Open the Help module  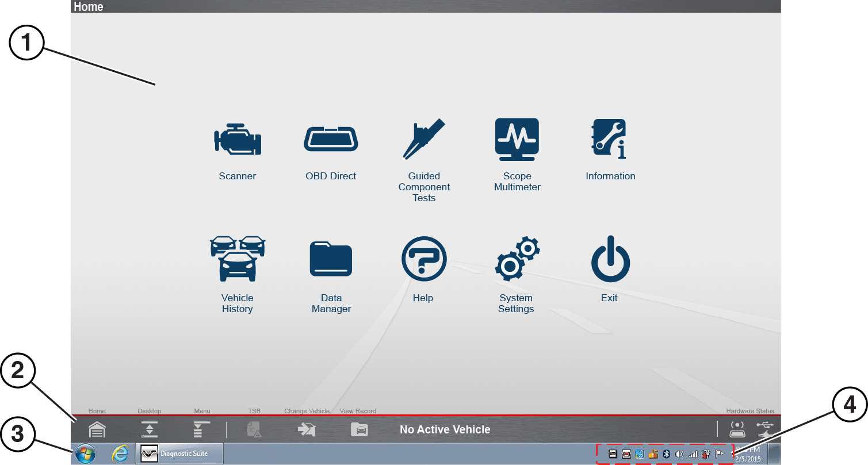[424, 259]
